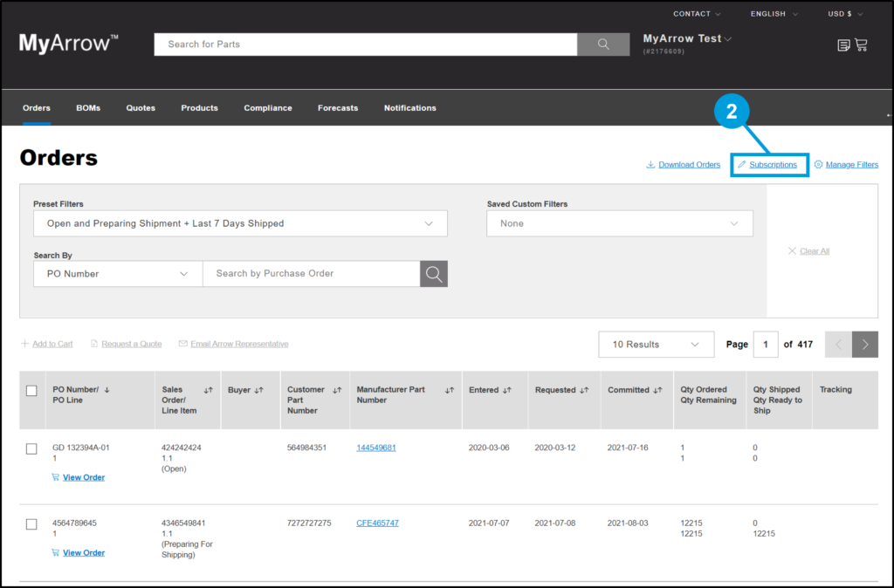This screenshot has height=588, width=894.
Task: Select all orders with the header checkbox
Action: click(31, 392)
